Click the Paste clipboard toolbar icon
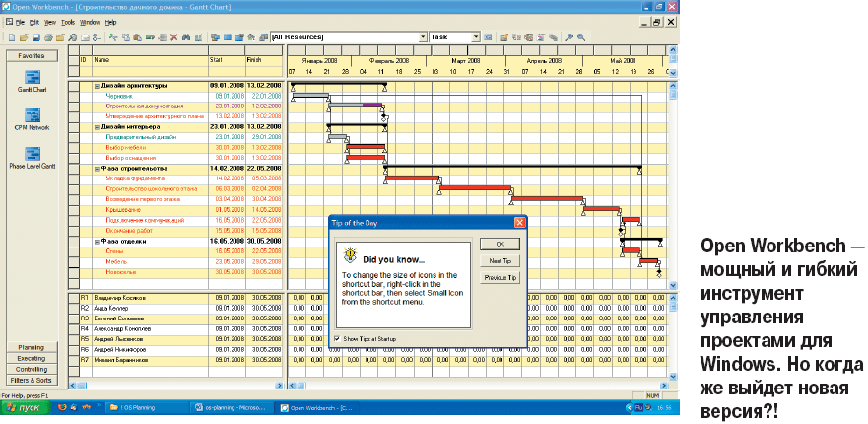The width and height of the screenshot is (868, 424). [137, 37]
